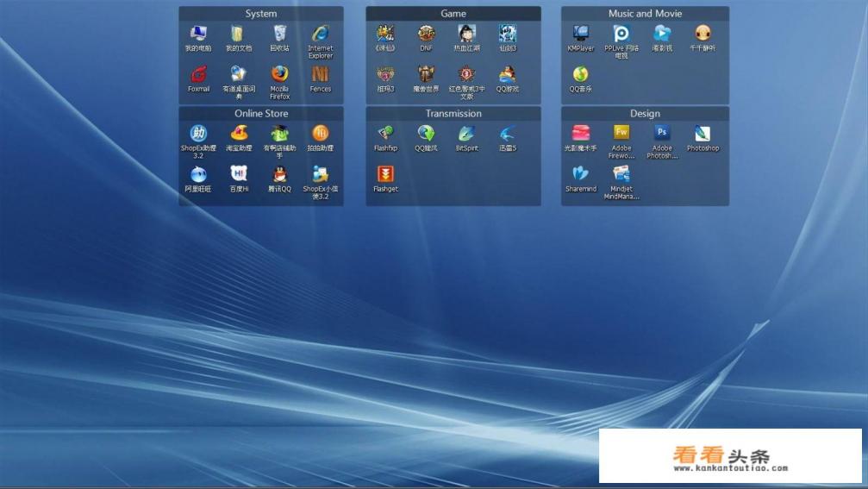Screen dimensions: 868x489
Task: Click the 百度Hi chat icon
Action: pos(239,174)
